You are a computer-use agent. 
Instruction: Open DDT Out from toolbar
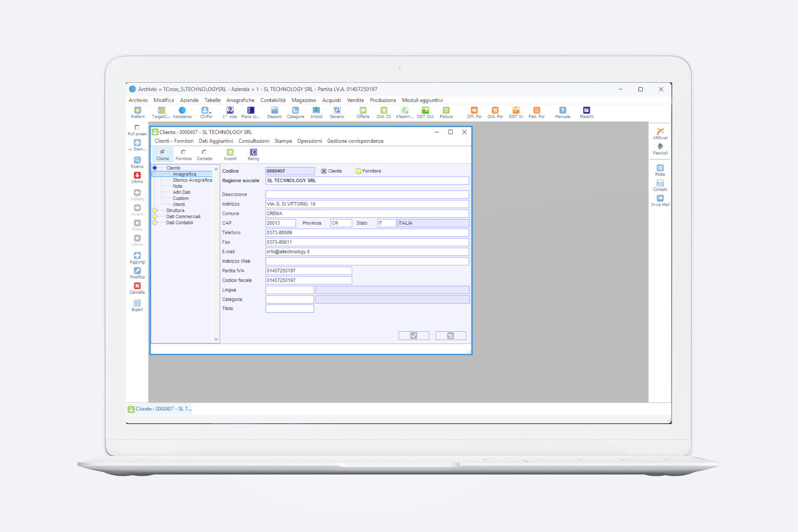pos(425,111)
